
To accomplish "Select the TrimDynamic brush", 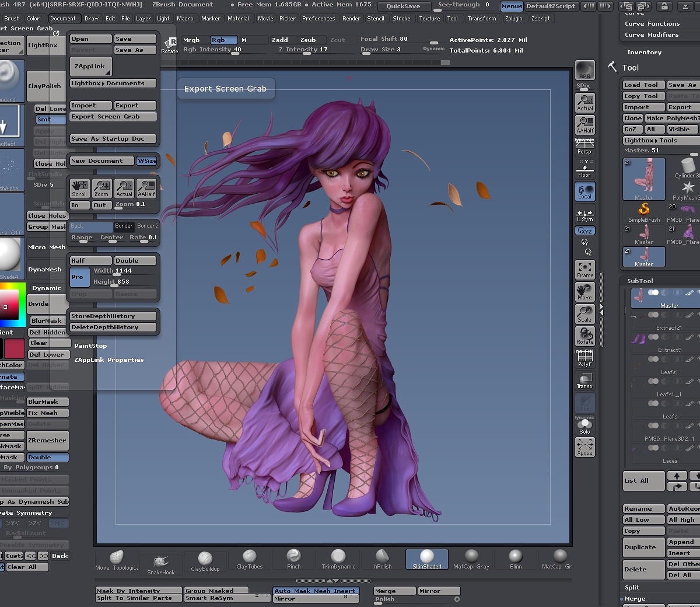I will pyautogui.click(x=338, y=559).
